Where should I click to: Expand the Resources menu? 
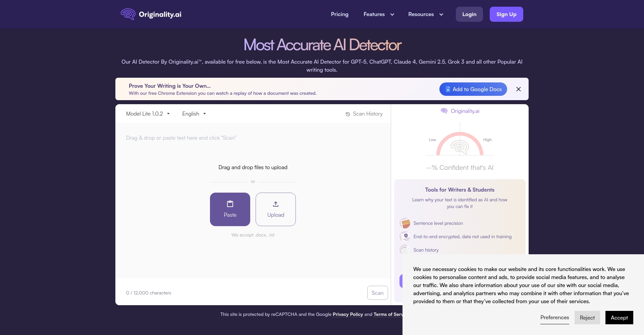coord(426,14)
